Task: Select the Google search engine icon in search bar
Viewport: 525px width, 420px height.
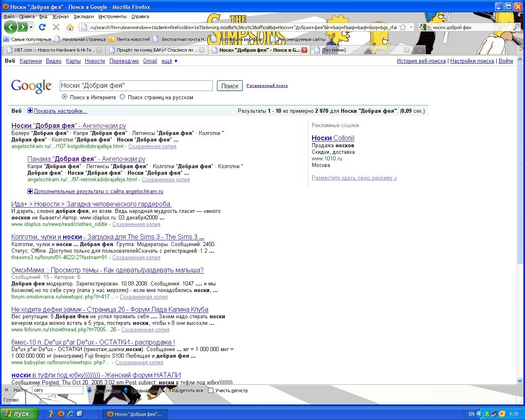Action: pos(423,27)
